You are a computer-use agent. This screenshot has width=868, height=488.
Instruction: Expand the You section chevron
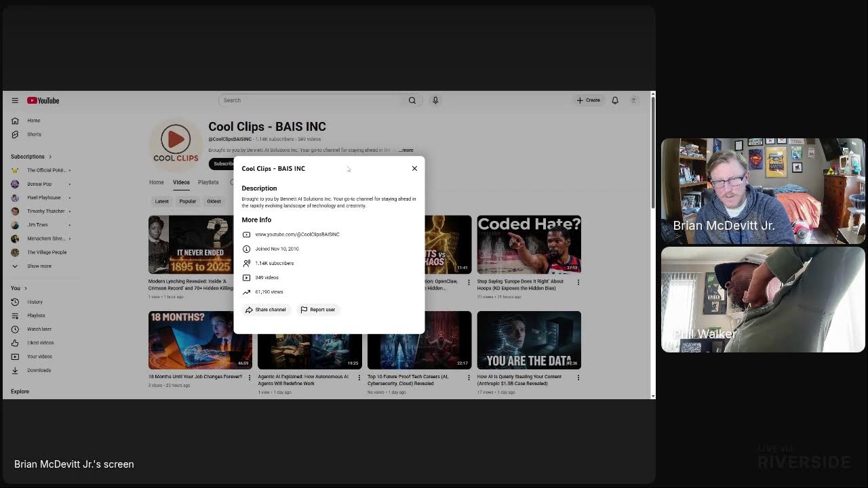coord(26,288)
